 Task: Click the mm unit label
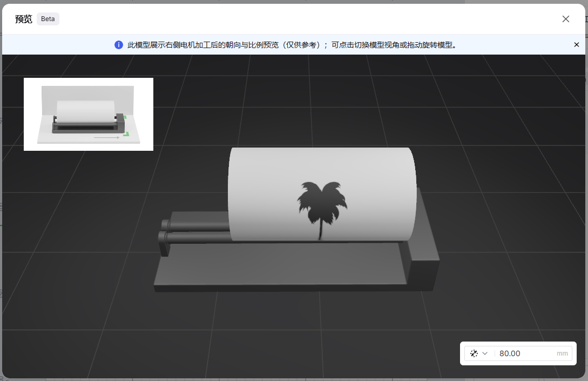tap(562, 353)
